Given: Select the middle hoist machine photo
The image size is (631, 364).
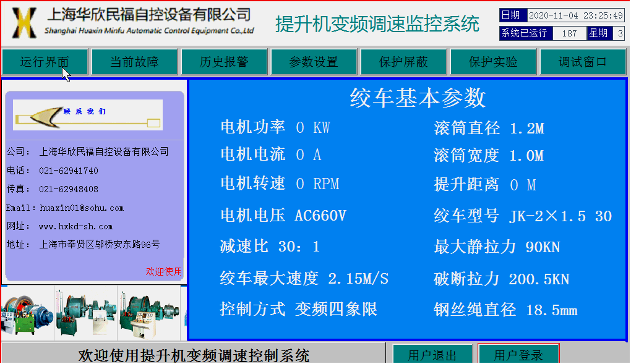Looking at the screenshot, I should coord(85,313).
